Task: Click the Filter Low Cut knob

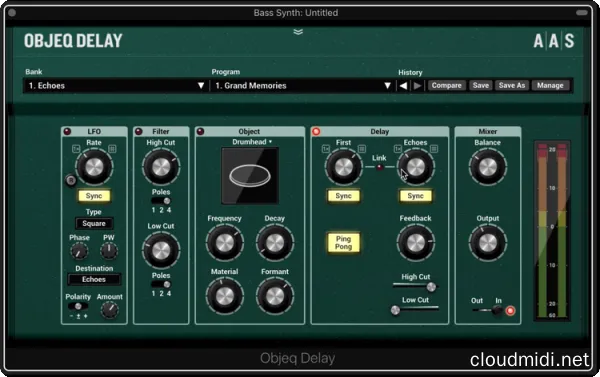Action: coord(161,250)
